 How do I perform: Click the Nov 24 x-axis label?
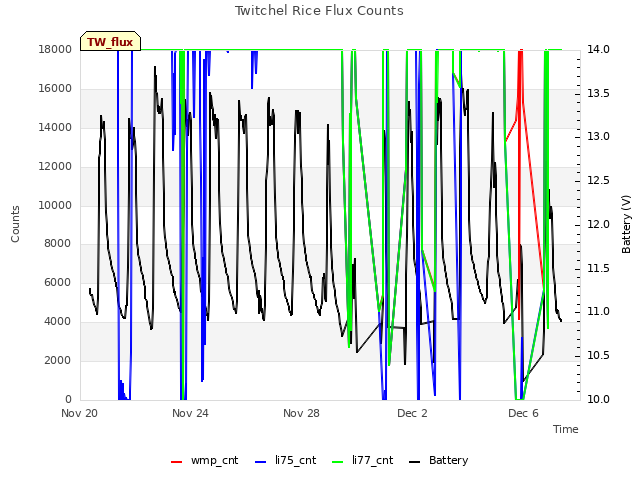point(190,413)
